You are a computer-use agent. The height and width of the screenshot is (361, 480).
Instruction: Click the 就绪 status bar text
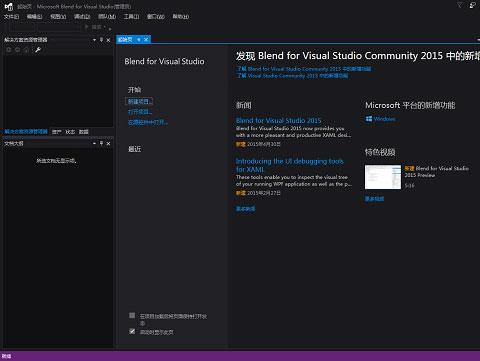tap(6, 356)
